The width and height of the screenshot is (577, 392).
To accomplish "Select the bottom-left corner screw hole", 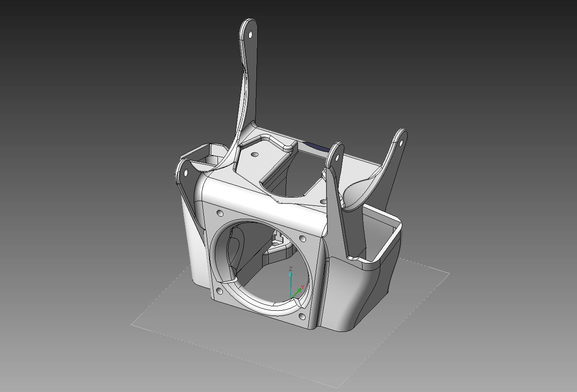I will (220, 290).
